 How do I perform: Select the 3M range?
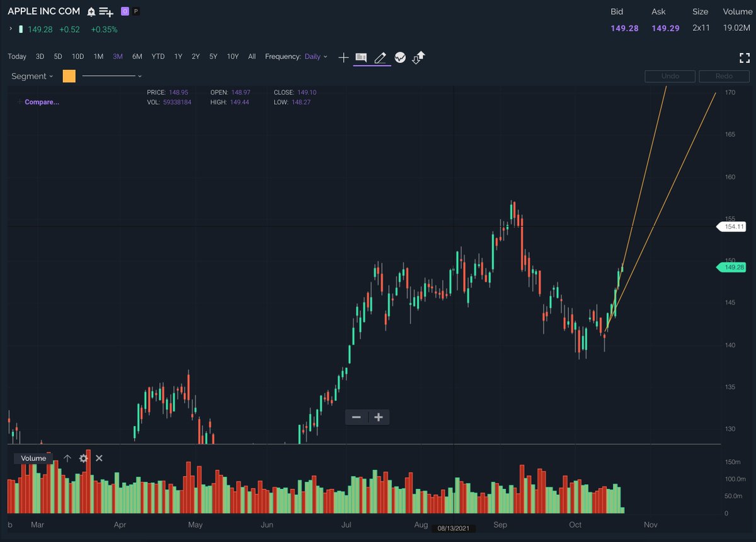point(118,57)
